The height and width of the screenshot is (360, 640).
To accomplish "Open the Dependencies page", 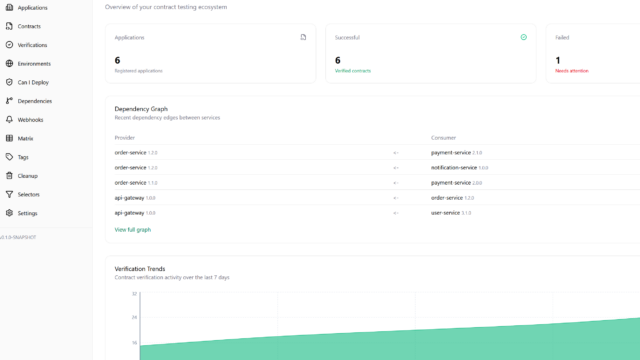I will (35, 101).
